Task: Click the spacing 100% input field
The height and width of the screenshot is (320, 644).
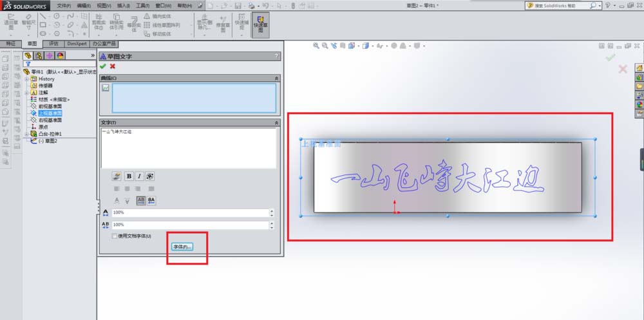Action: pos(190,225)
